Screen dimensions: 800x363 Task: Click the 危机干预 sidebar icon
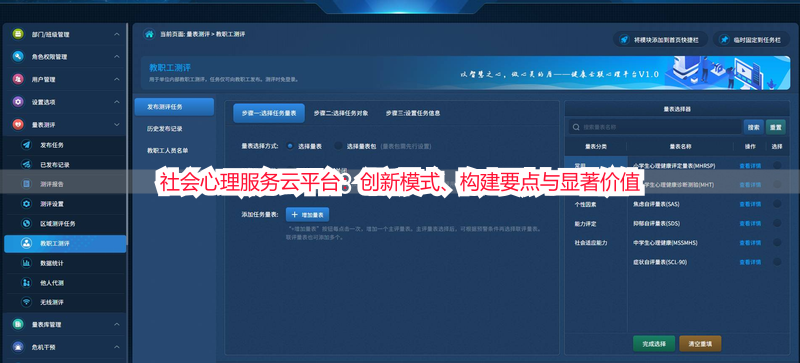(x=18, y=347)
